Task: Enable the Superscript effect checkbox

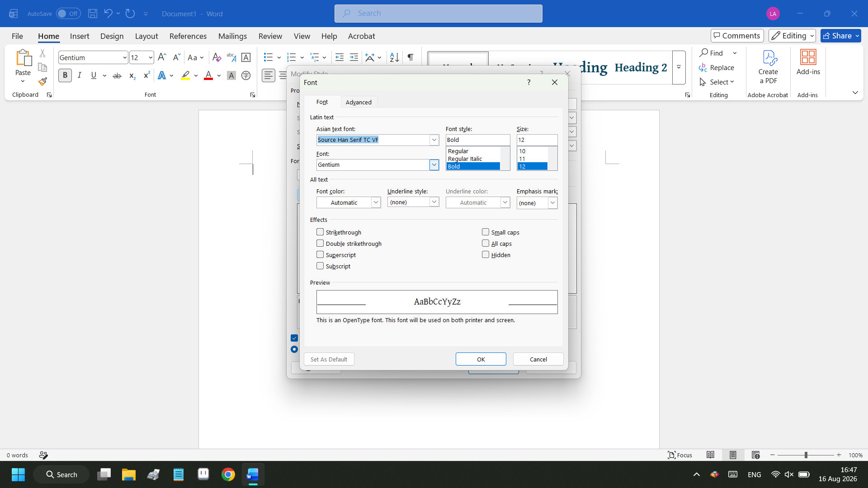Action: click(320, 254)
